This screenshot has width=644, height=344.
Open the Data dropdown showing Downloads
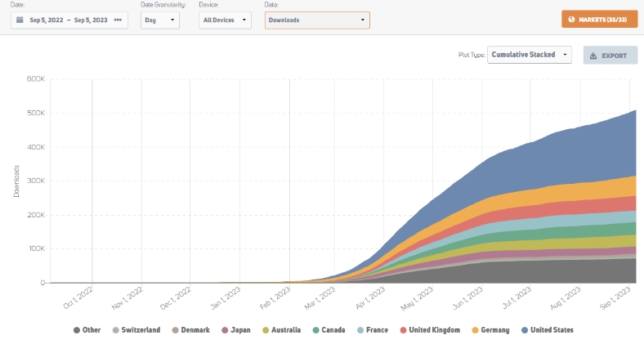tap(317, 20)
